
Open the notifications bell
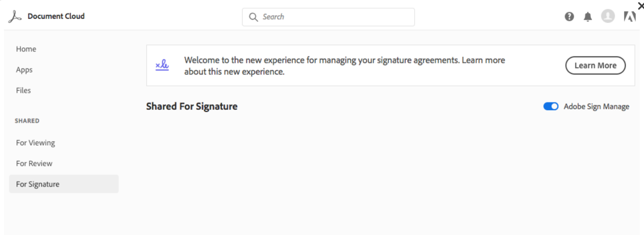tap(588, 16)
